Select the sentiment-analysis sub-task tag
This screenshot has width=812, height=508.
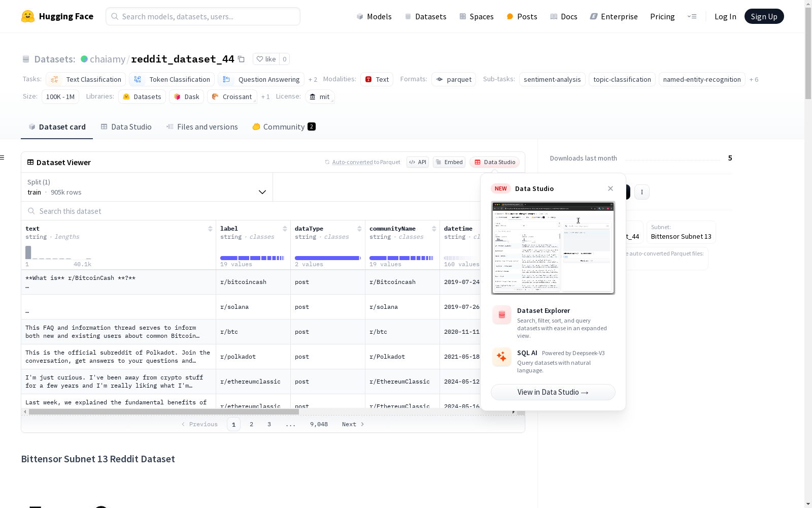552,79
